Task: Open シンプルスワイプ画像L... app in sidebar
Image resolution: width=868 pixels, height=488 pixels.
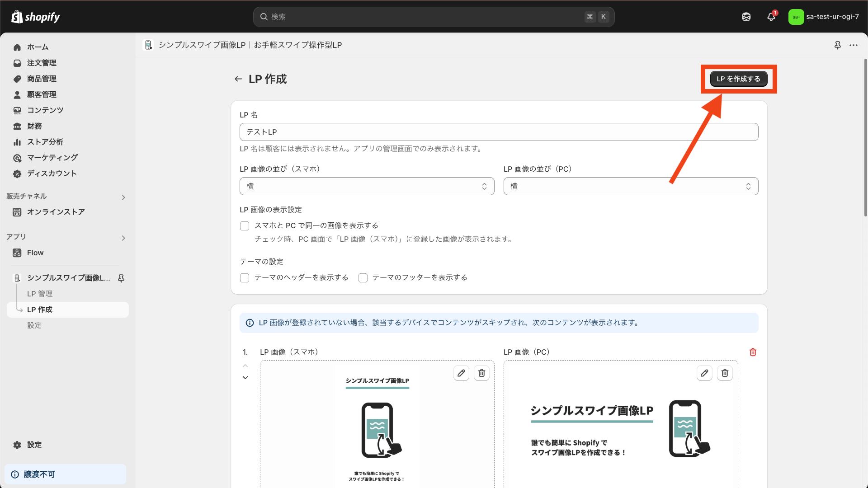Action: point(68,278)
